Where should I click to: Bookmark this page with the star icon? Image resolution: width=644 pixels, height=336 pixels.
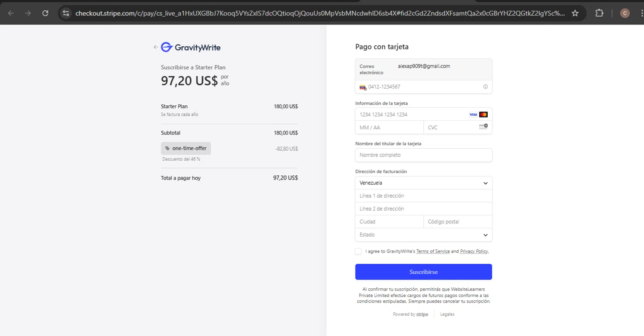pos(575,13)
